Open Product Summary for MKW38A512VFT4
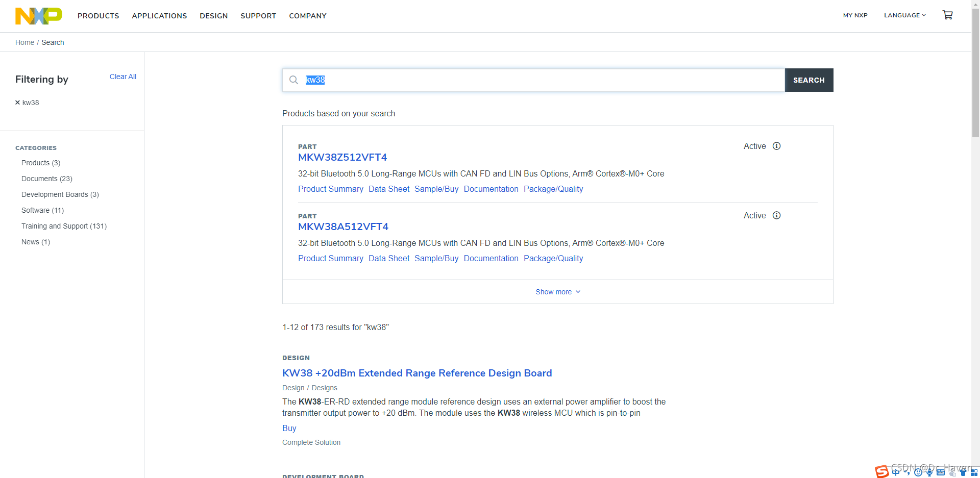Screen dimensions: 980x478 click(331, 258)
